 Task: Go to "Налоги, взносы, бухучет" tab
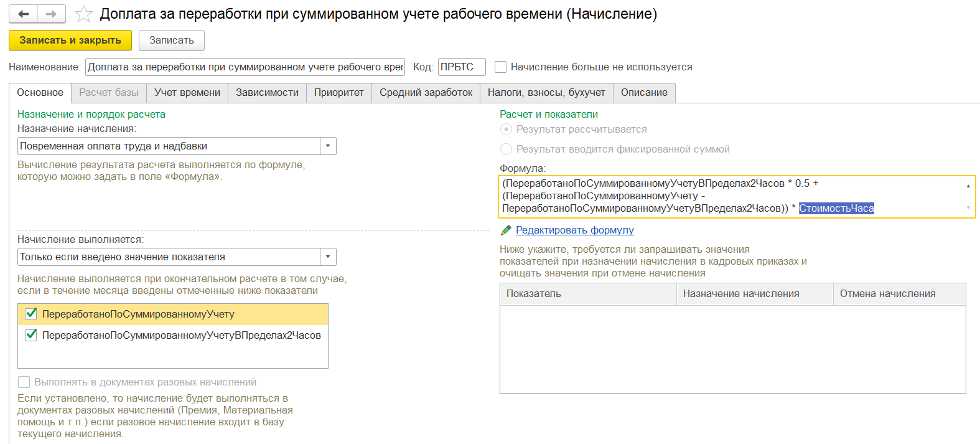546,93
